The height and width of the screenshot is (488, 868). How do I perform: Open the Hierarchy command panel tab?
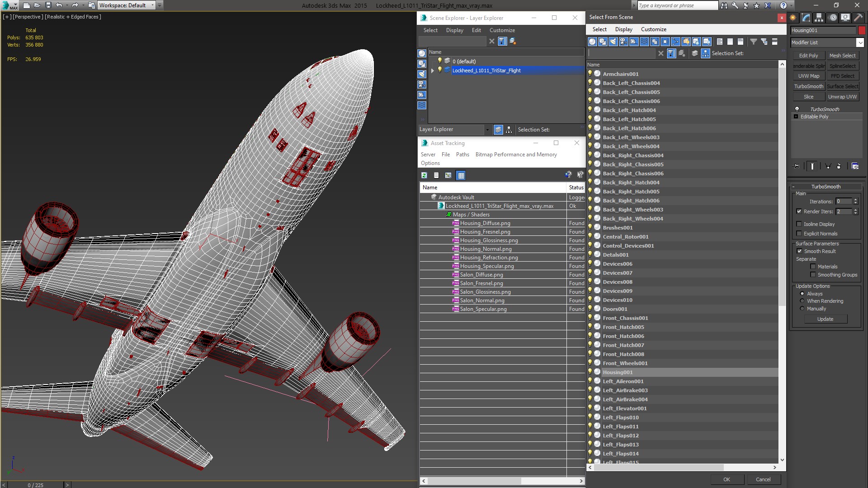pos(819,18)
